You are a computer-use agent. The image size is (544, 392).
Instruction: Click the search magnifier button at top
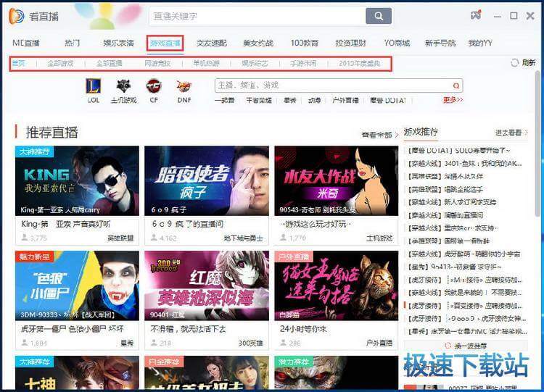coord(379,16)
